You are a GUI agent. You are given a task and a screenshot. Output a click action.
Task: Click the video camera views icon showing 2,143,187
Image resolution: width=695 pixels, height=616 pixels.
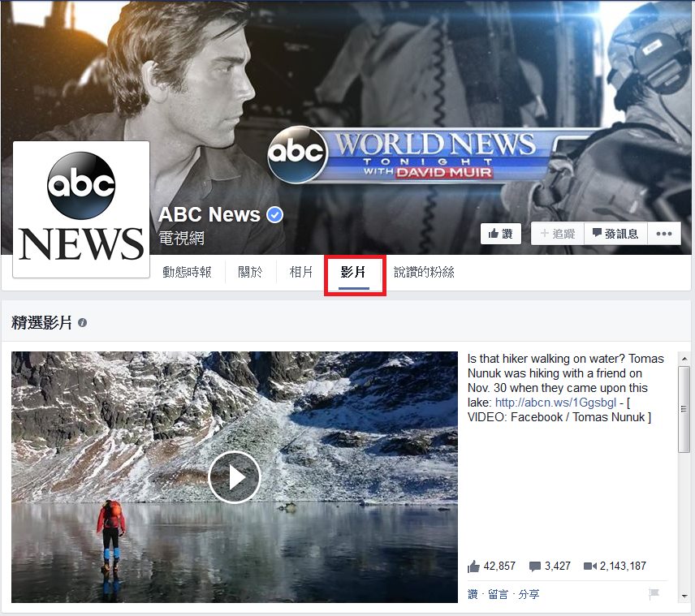(590, 566)
